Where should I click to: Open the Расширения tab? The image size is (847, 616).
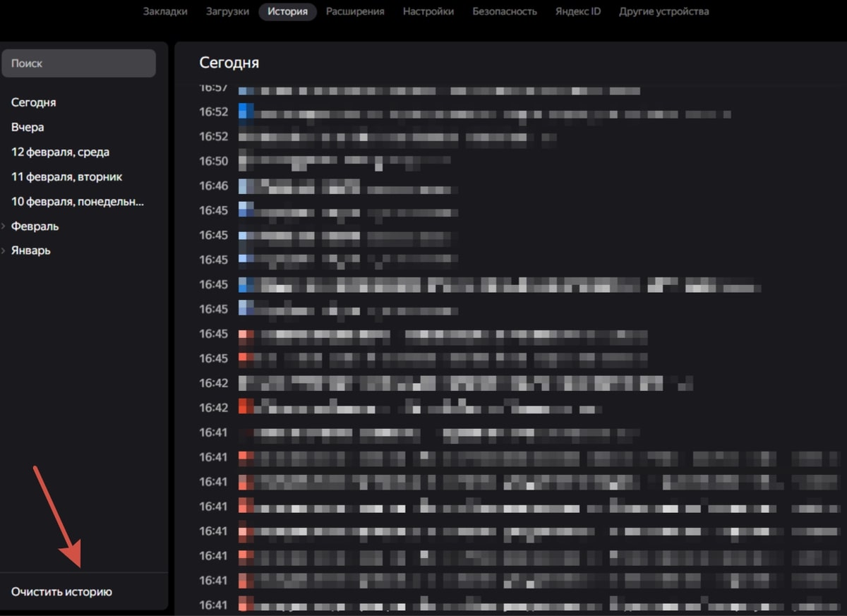click(x=355, y=11)
